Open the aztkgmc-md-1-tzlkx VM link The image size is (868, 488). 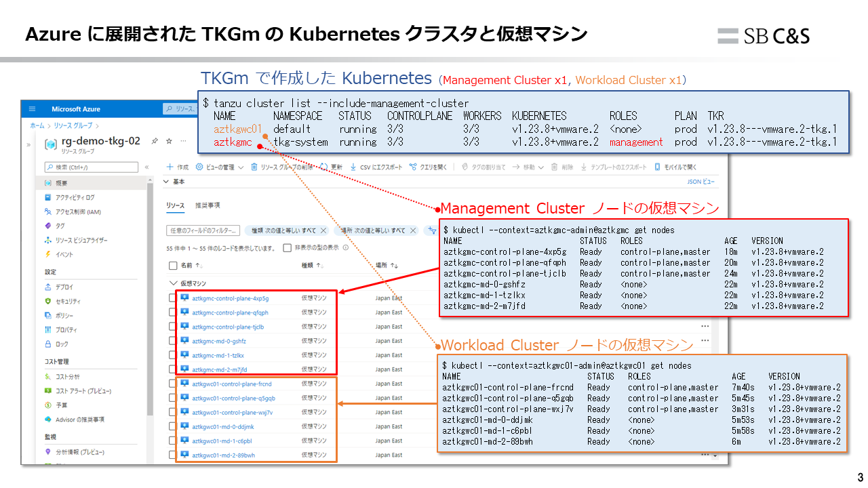[218, 355]
